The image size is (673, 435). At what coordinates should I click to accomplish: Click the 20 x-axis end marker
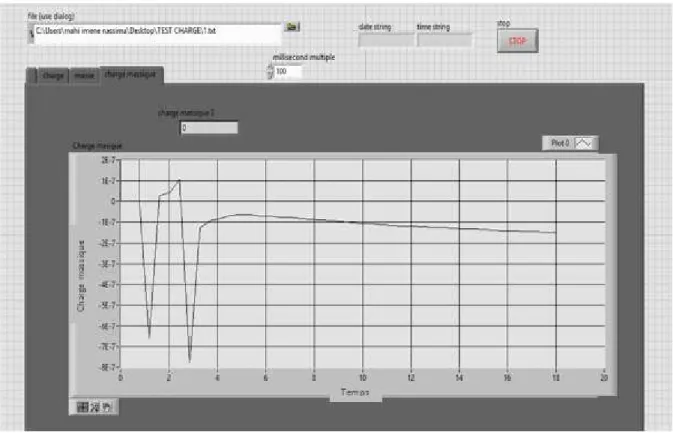pos(603,378)
